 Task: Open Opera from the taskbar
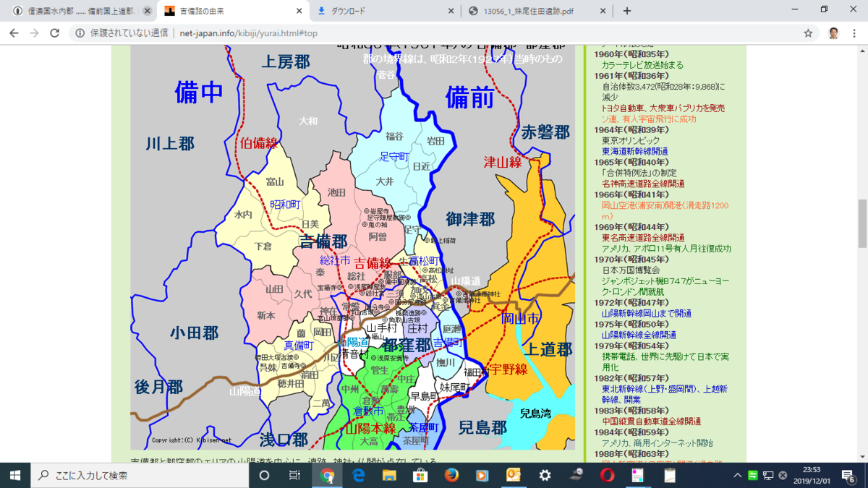click(x=607, y=475)
